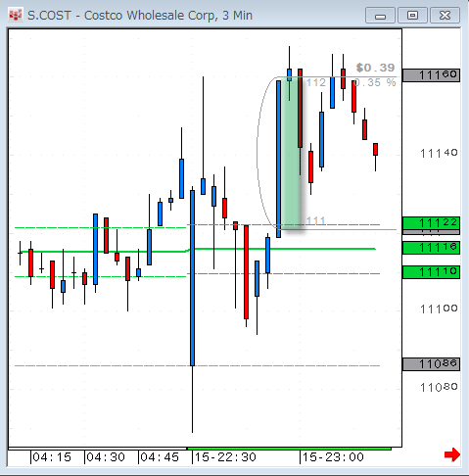This screenshot has height=476, width=469.
Task: Select the green 11122 price label
Action: pos(431,223)
